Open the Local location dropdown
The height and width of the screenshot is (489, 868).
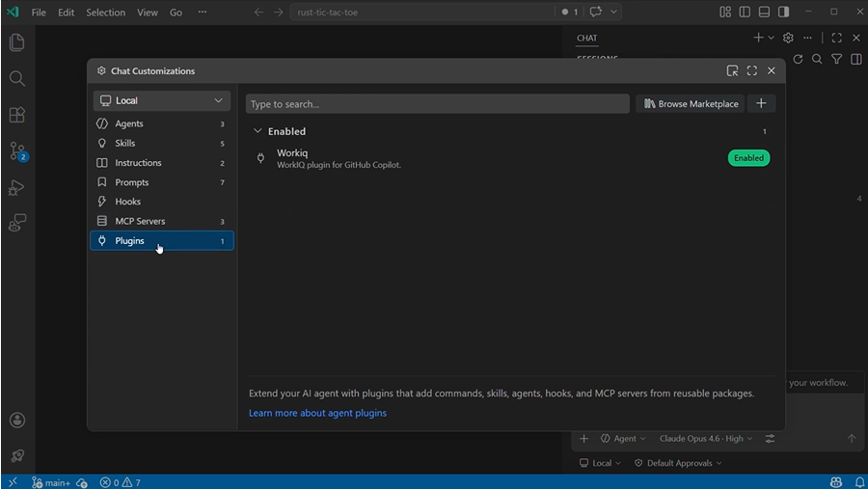(161, 100)
